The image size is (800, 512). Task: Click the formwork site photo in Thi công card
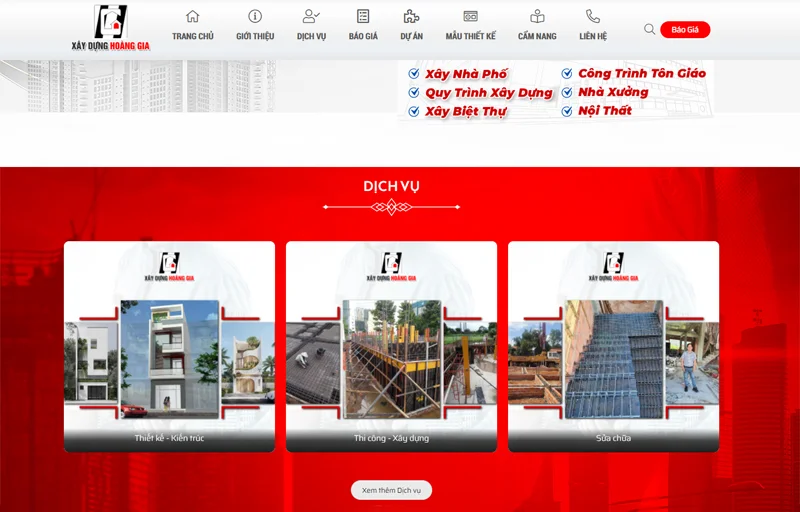(x=392, y=360)
